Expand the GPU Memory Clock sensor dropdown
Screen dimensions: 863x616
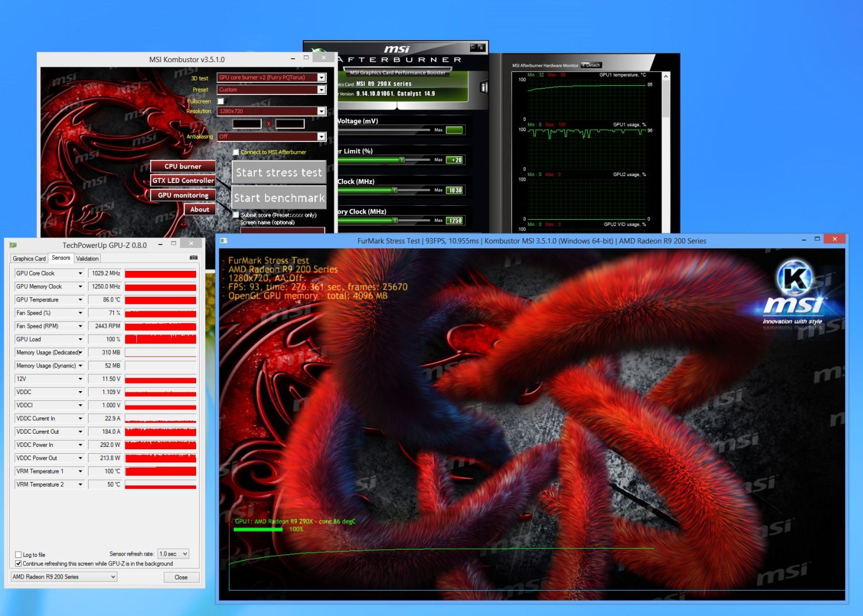click(x=80, y=286)
